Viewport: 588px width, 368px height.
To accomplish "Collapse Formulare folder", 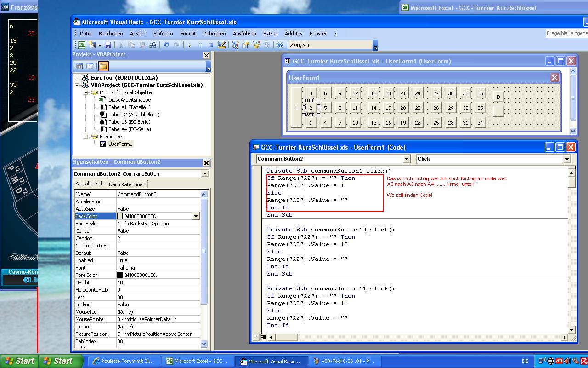I will point(85,137).
